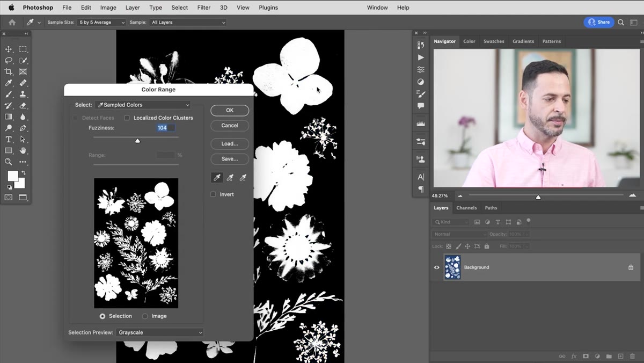Open the Layers panel flyout menu
Image resolution: width=644 pixels, height=363 pixels.
641,208
